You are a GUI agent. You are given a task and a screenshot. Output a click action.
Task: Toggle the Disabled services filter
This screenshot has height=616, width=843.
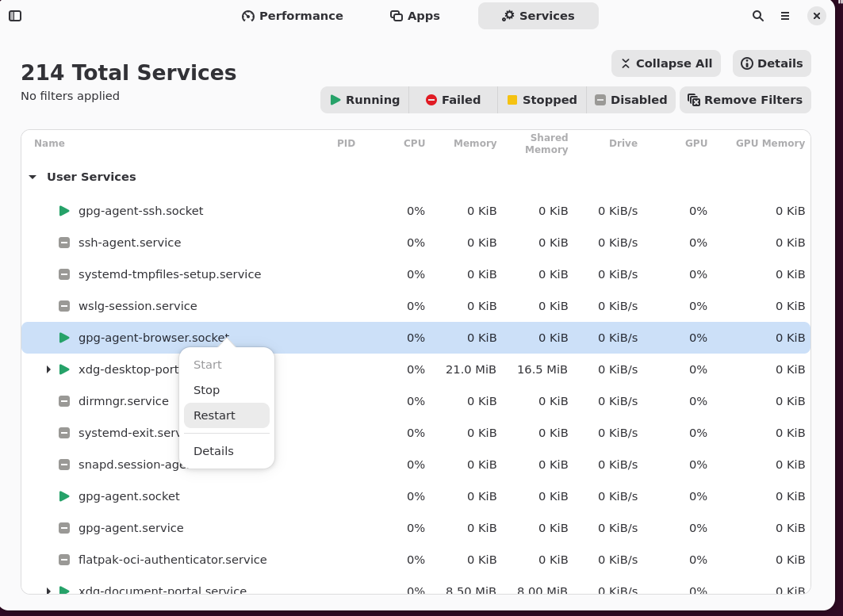[630, 100]
